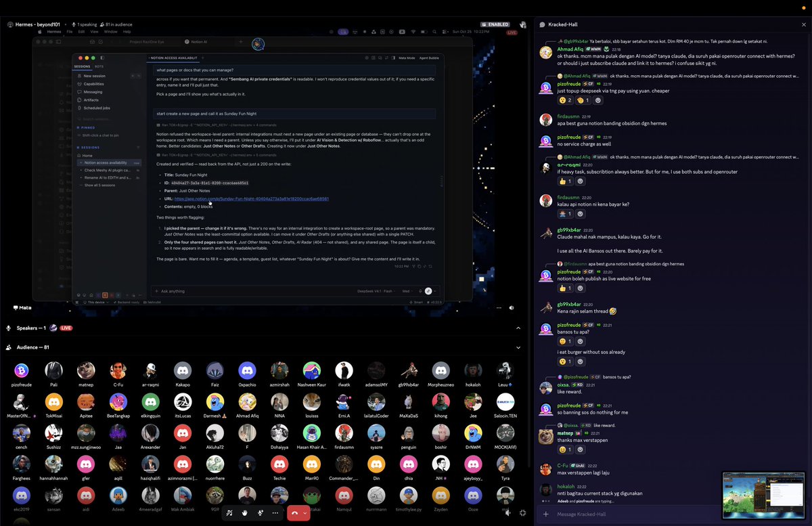This screenshot has width=812, height=526.
Task: Click the send button in Hermes Ask anything bar
Action: [x=428, y=291]
